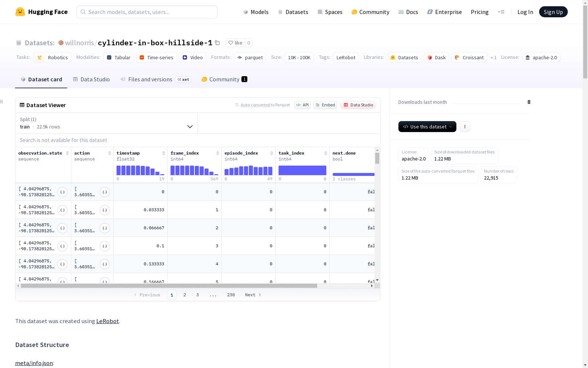Viewport: 588px width, 368px height.
Task: Select the Robotics task tag
Action: point(52,57)
